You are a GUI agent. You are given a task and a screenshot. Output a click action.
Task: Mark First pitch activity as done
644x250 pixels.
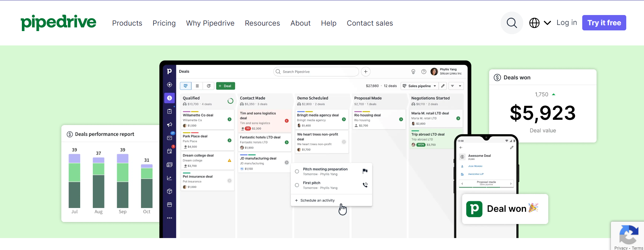(x=297, y=185)
